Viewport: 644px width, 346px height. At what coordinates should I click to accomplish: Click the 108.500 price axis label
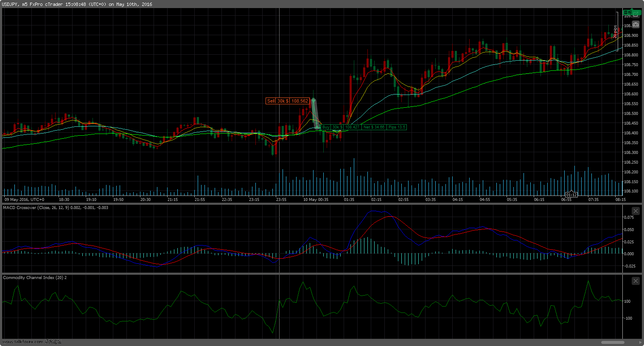(631, 114)
